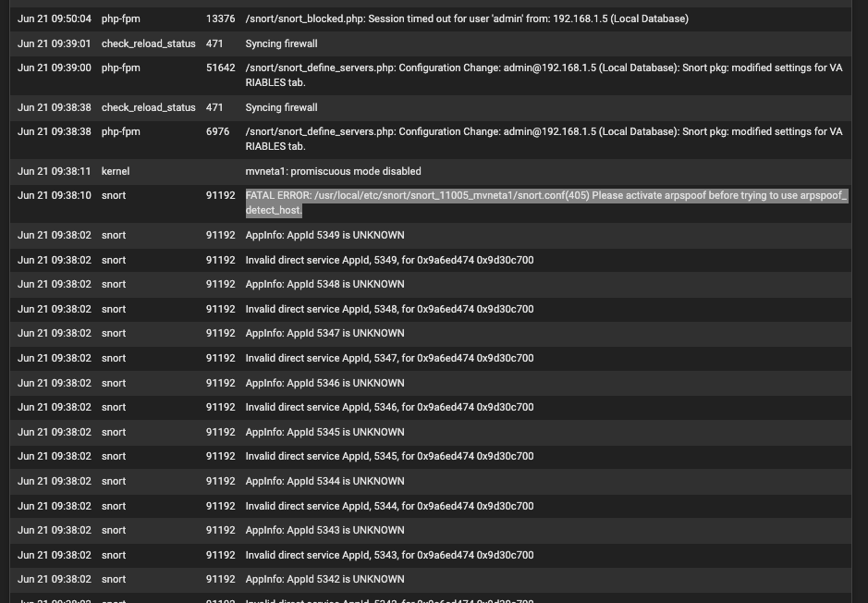Select the Configuration Change message from 09:38:38
The image size is (868, 603).
544,139
